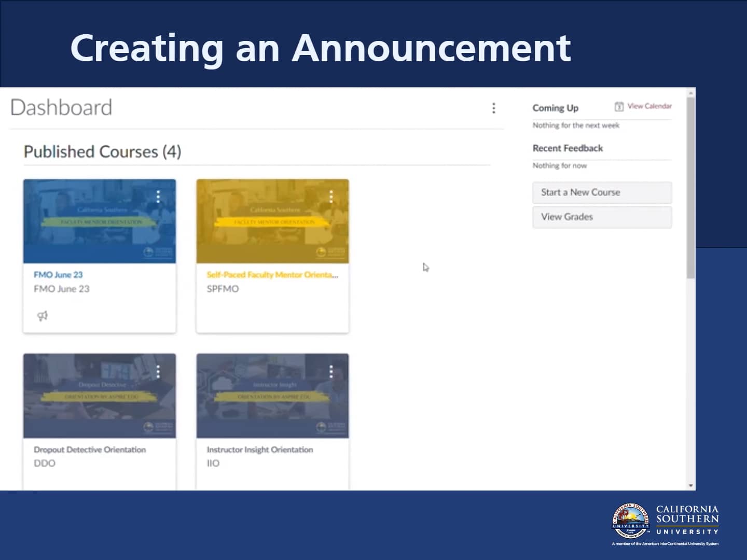Viewport: 747px width, 560px height.
Task: Open options menu on FMO June 23 card
Action: (x=158, y=197)
